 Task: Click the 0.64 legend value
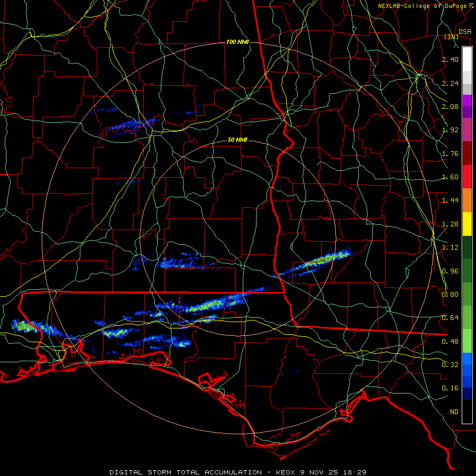click(x=450, y=318)
